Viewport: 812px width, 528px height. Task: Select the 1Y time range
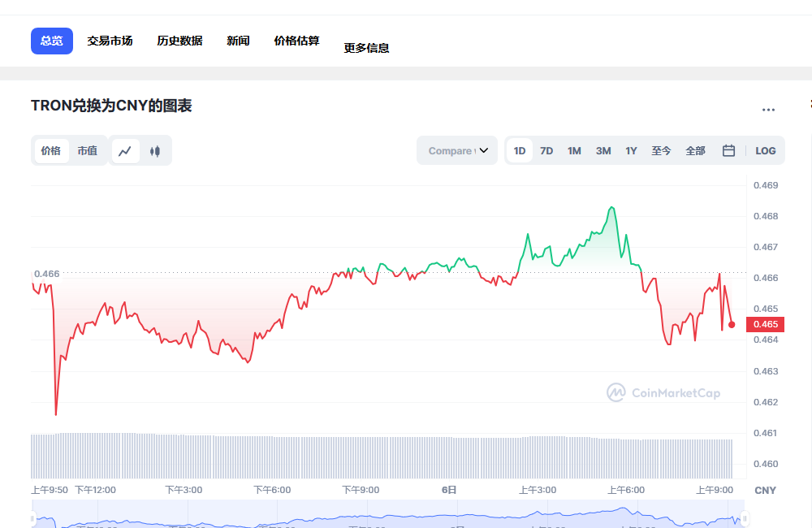(631, 151)
